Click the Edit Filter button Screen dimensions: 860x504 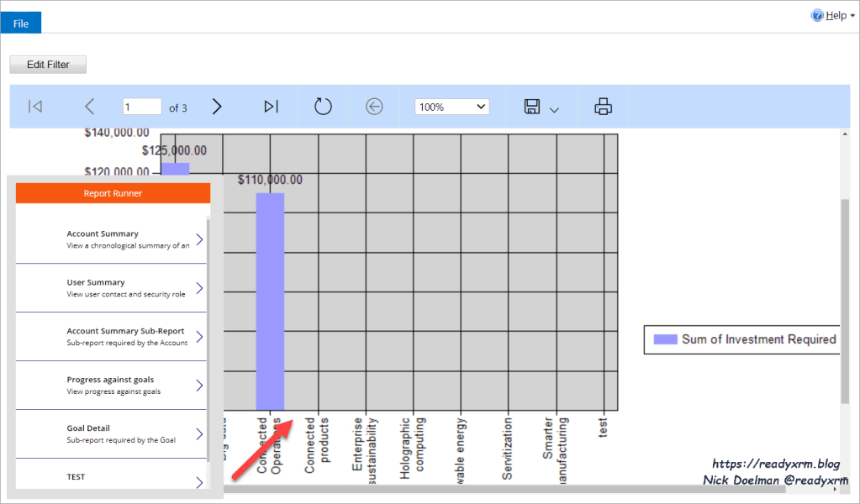[48, 65]
